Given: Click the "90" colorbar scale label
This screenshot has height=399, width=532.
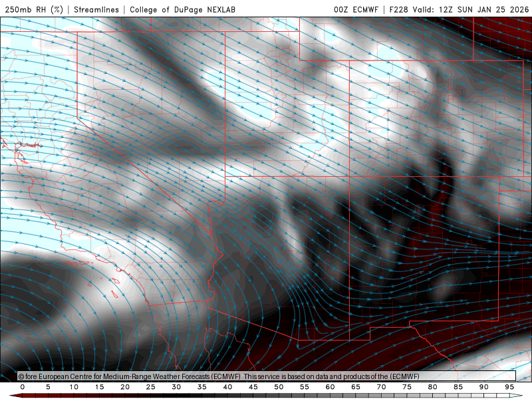Looking at the screenshot, I should (484, 387).
